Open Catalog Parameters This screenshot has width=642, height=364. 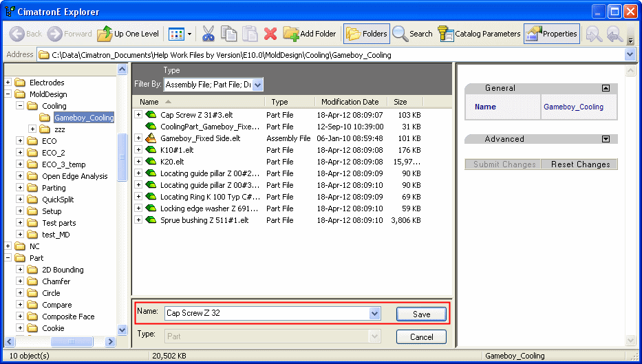point(479,34)
